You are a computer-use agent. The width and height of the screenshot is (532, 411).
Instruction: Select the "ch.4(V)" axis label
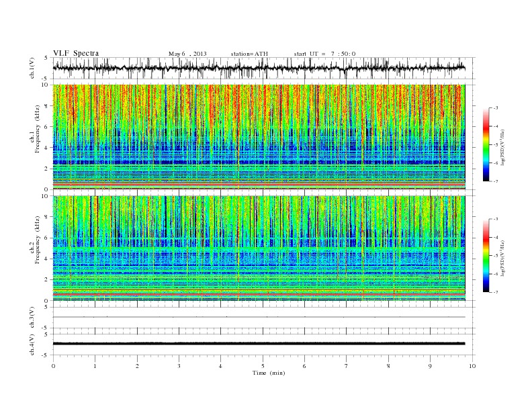click(32, 345)
